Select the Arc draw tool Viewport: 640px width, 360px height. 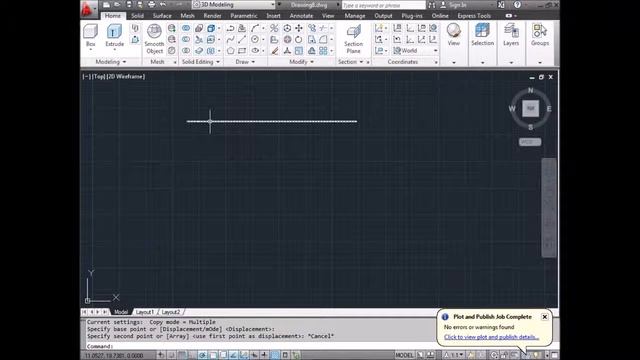255,28
